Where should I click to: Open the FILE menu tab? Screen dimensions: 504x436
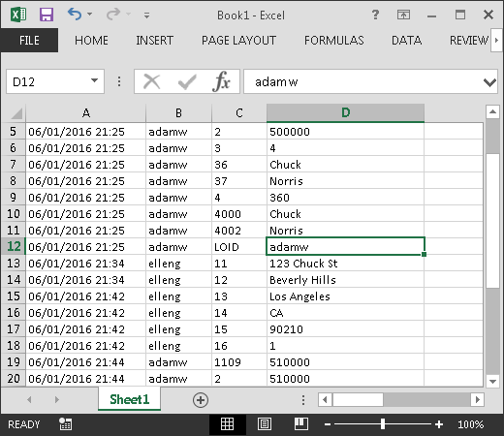click(29, 41)
